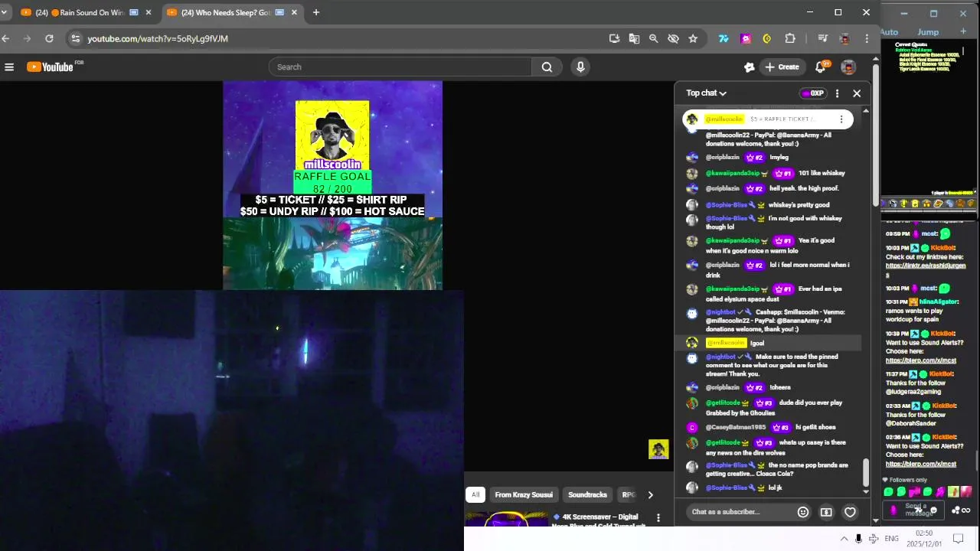Click the plus tab button in right window
The image size is (980, 551).
(x=963, y=32)
